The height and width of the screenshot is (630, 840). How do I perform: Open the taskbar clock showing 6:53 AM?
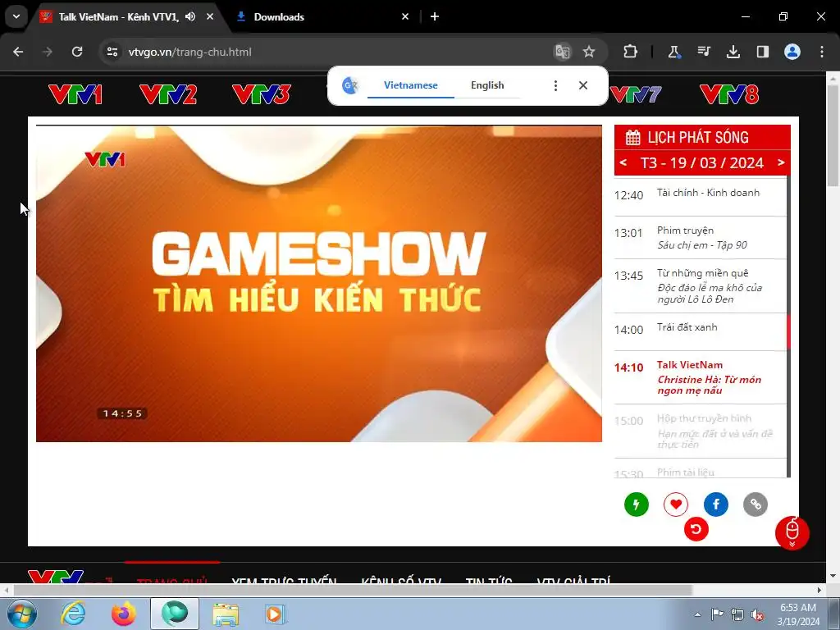[x=798, y=614]
